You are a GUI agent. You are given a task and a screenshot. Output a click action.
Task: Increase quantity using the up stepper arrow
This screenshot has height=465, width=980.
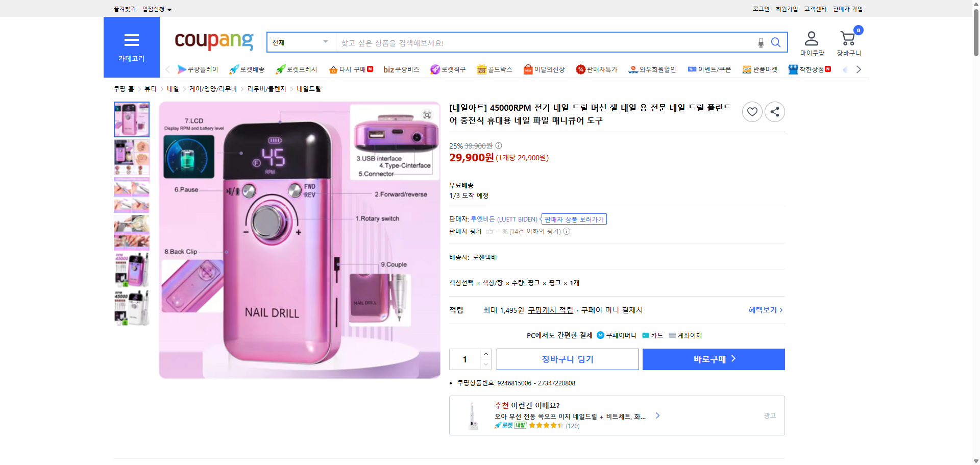(x=485, y=354)
